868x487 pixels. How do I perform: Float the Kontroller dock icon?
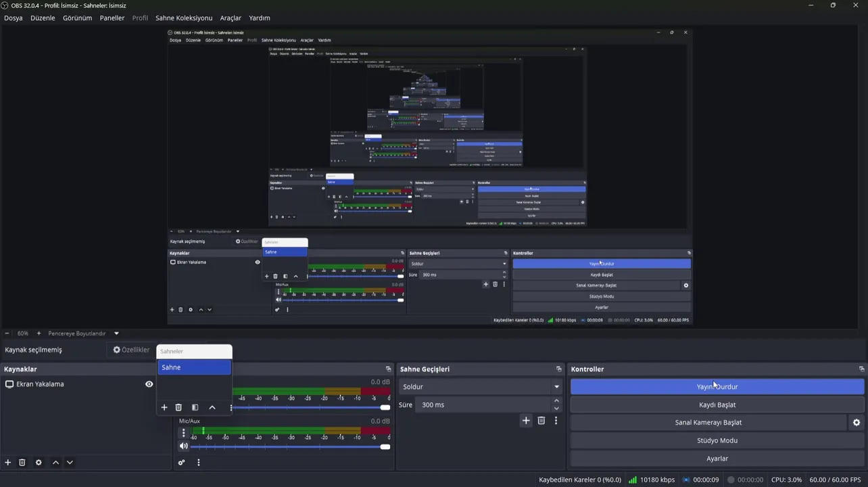point(861,369)
